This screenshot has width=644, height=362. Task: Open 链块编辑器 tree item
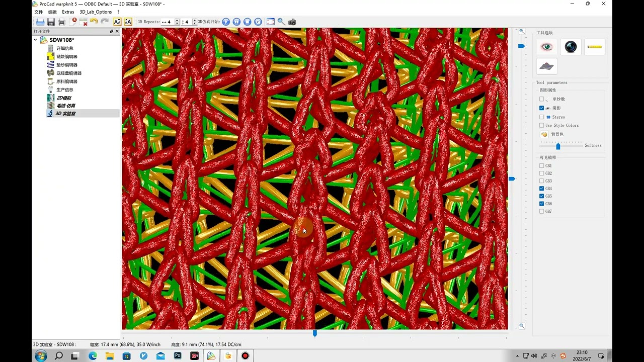coord(66,57)
